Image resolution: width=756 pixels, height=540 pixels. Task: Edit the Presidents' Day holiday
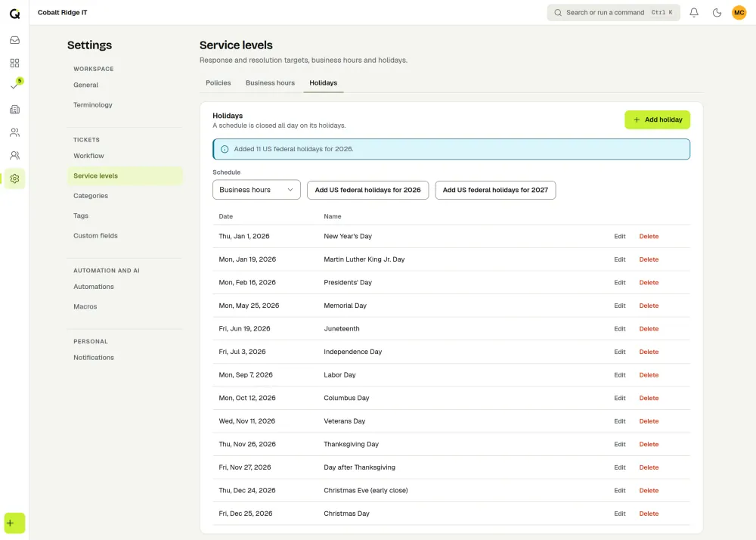coord(620,283)
